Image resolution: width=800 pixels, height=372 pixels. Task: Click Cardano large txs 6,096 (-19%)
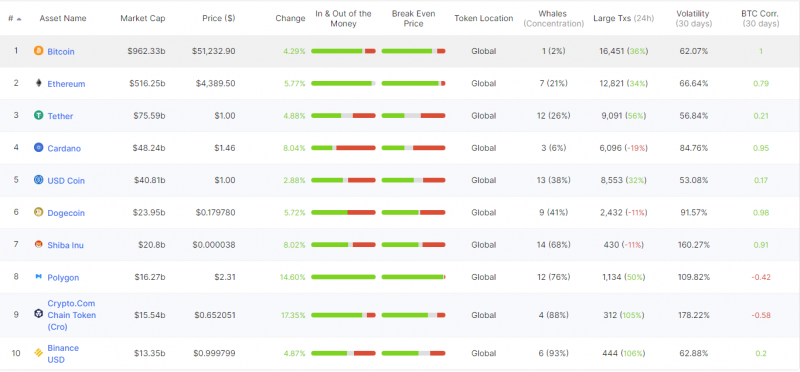point(624,148)
